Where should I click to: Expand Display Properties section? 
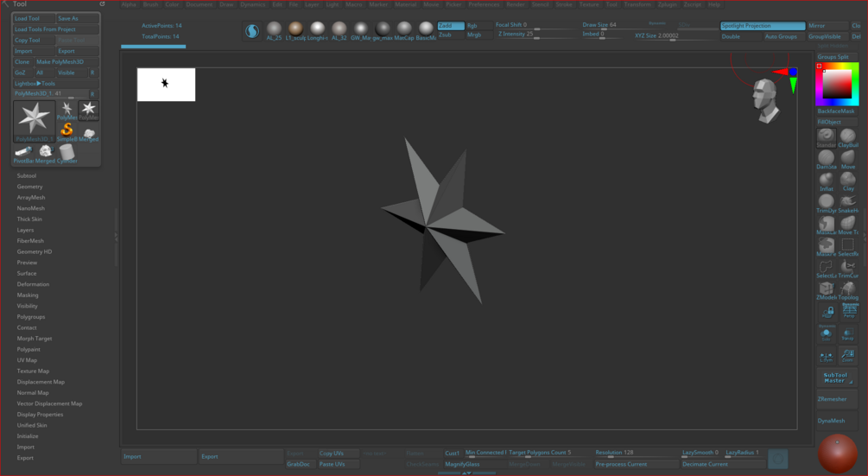[40, 414]
